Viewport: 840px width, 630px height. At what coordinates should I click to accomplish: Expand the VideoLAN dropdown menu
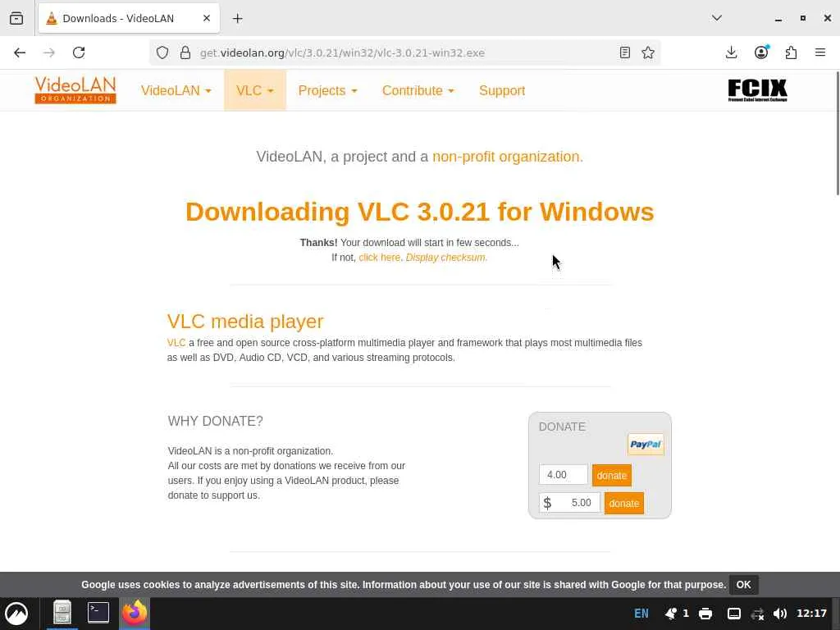[176, 90]
